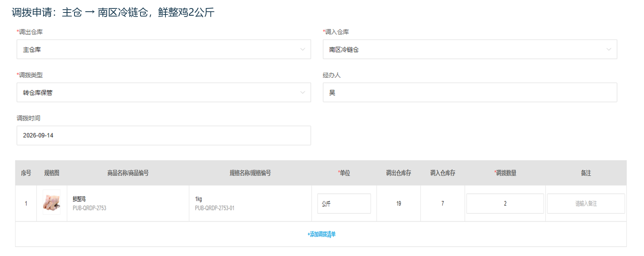
Task: Click the 调拨数量 column header
Action: click(x=505, y=173)
